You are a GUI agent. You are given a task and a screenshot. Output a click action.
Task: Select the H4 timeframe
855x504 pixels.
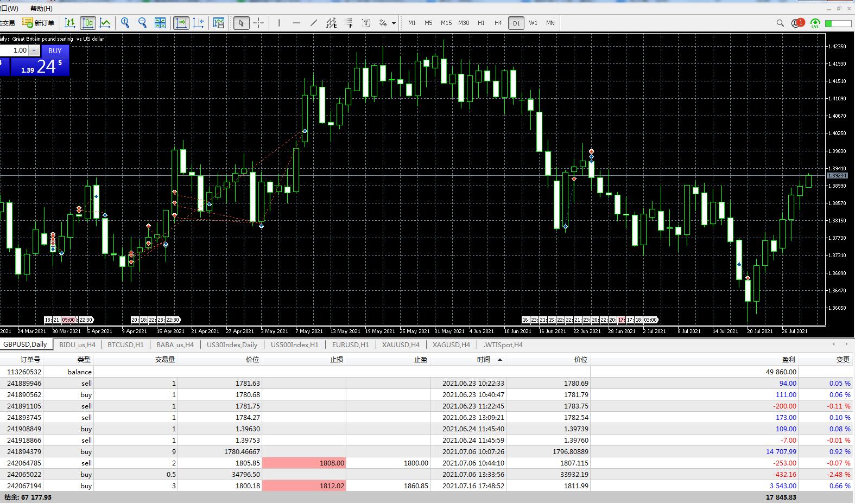click(x=498, y=23)
